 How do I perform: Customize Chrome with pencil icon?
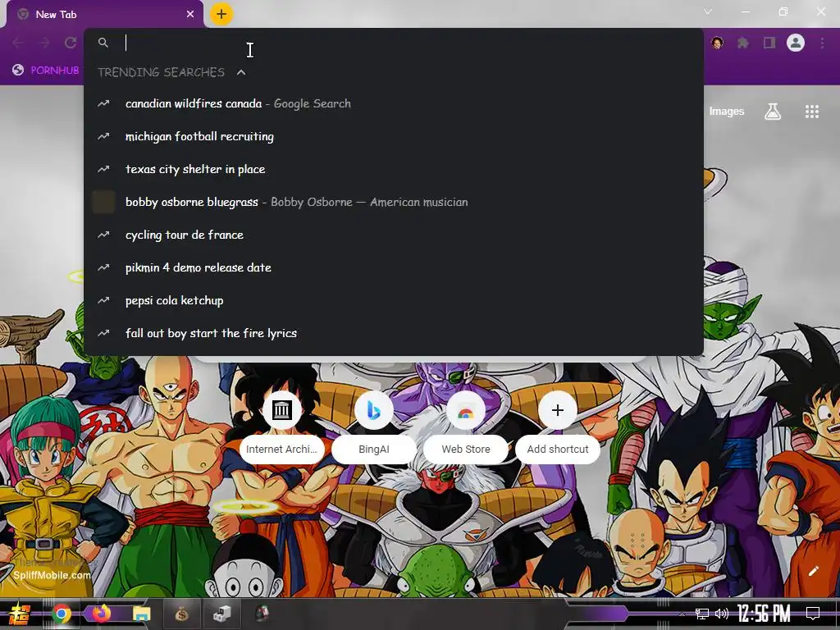[814, 571]
